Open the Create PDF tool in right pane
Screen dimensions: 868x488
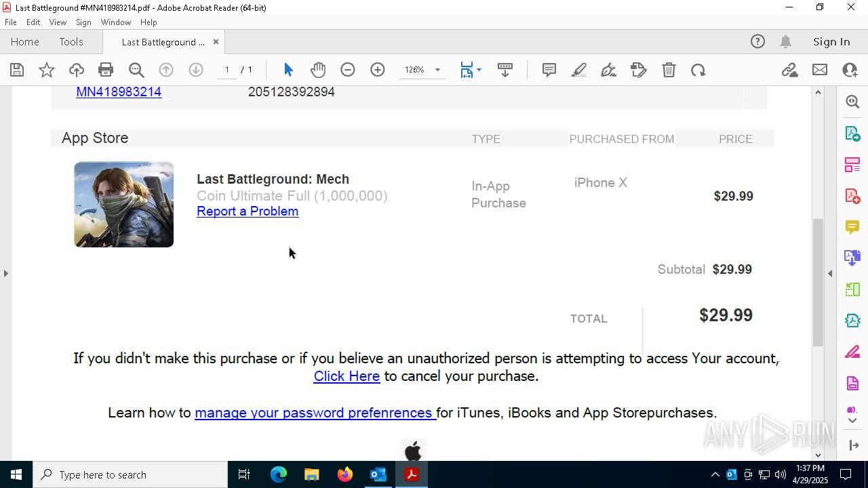(x=852, y=196)
